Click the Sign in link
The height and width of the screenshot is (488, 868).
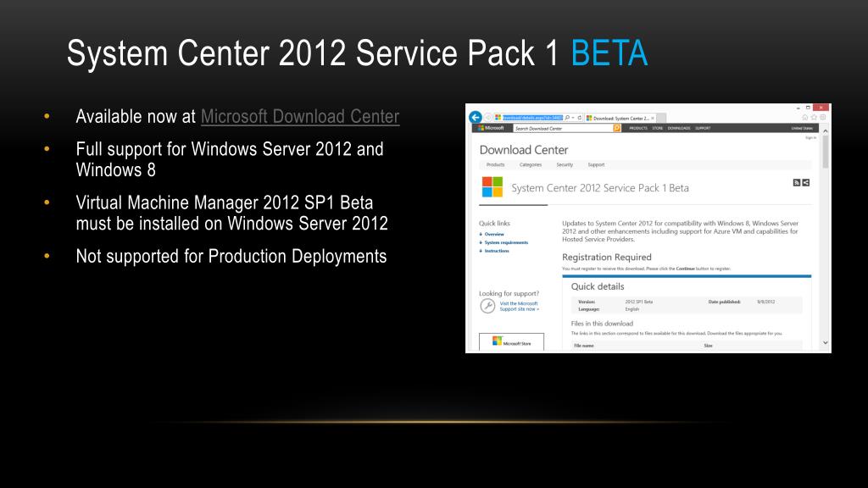pyautogui.click(x=810, y=138)
